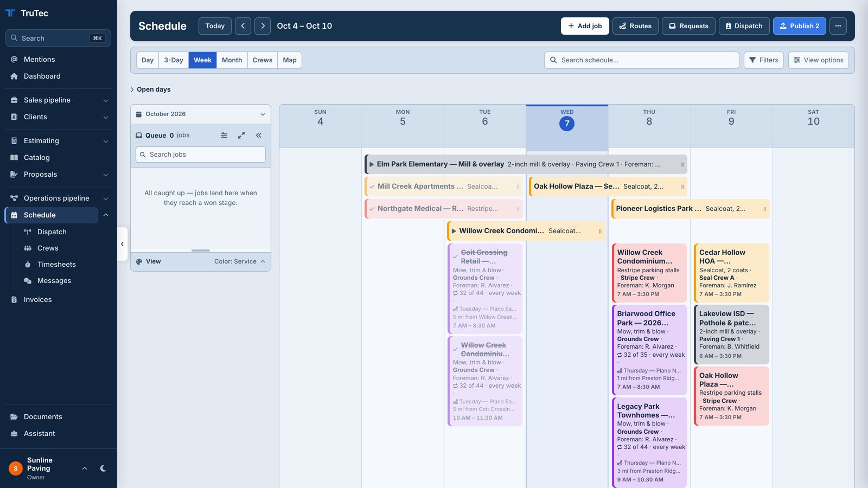
Task: Open October 2026 month dropdown
Action: (x=201, y=114)
